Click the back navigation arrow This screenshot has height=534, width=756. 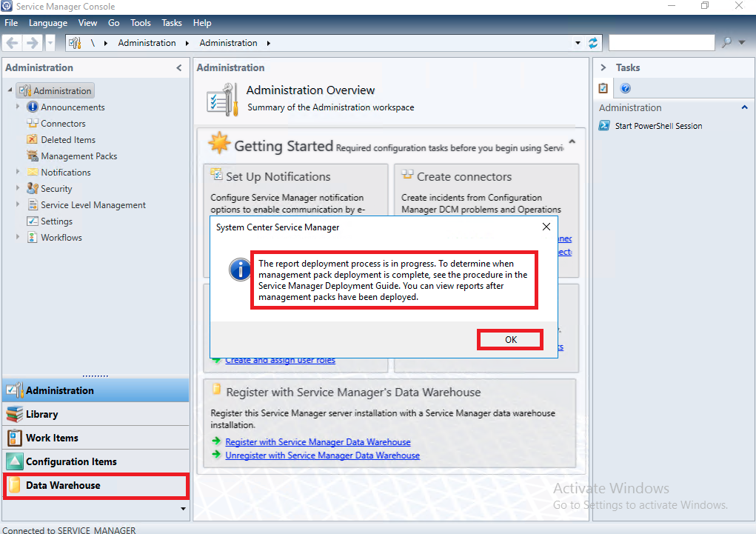tap(13, 43)
